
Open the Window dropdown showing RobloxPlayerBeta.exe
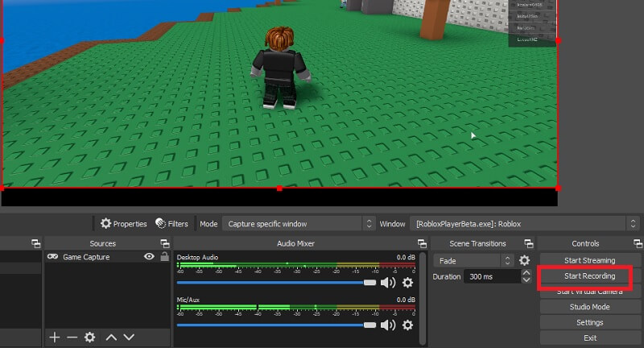click(x=525, y=223)
